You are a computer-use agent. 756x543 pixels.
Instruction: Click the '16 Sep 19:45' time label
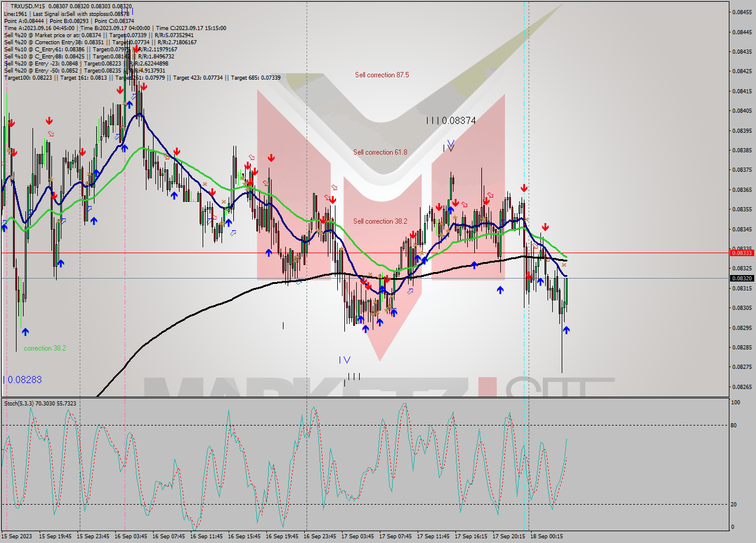282,536
